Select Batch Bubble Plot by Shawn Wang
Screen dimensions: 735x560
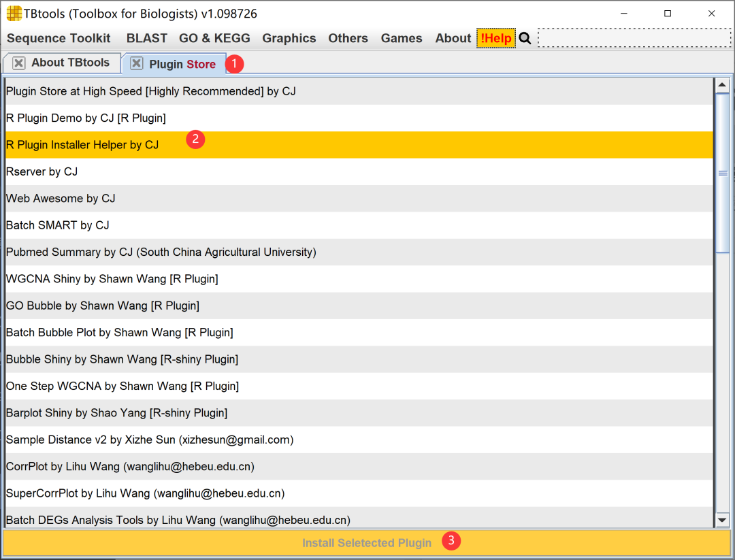point(359,333)
